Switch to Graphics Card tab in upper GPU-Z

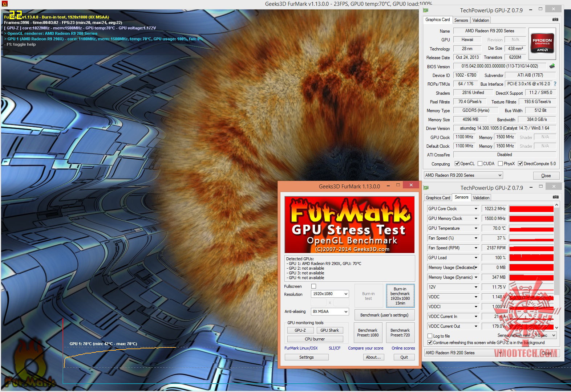[x=438, y=20]
